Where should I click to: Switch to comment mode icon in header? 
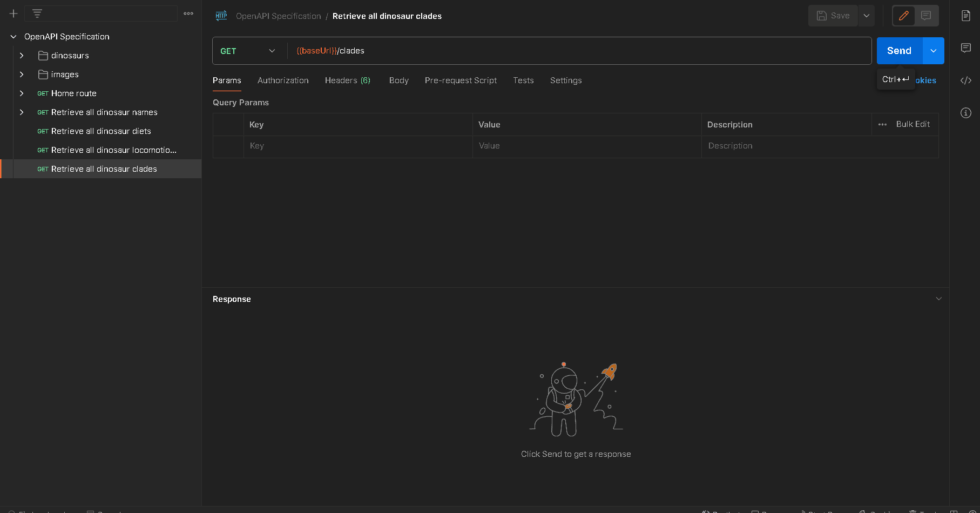coord(926,16)
